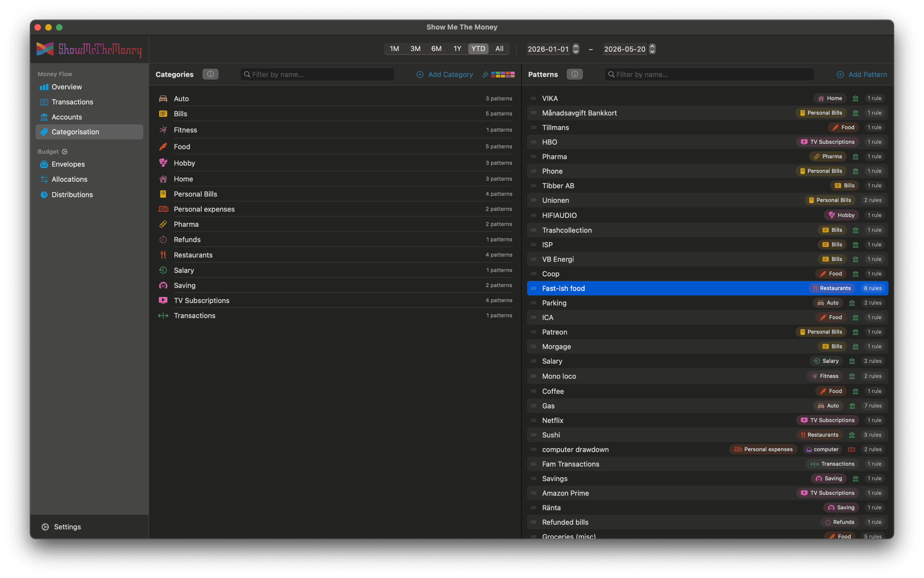Click the 7 rules badge on Gas
Screen dimensions: 924x578
click(x=873, y=406)
